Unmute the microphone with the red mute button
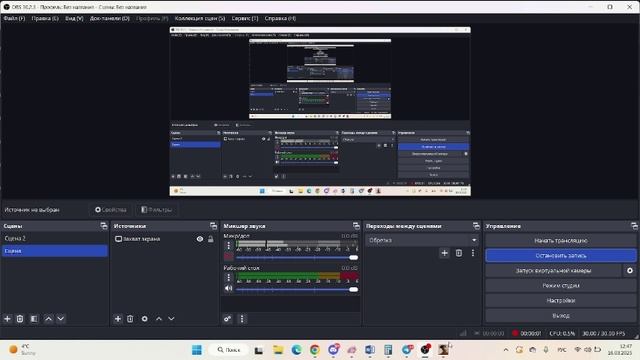Screen dimensions: 640x360 (x=229, y=256)
